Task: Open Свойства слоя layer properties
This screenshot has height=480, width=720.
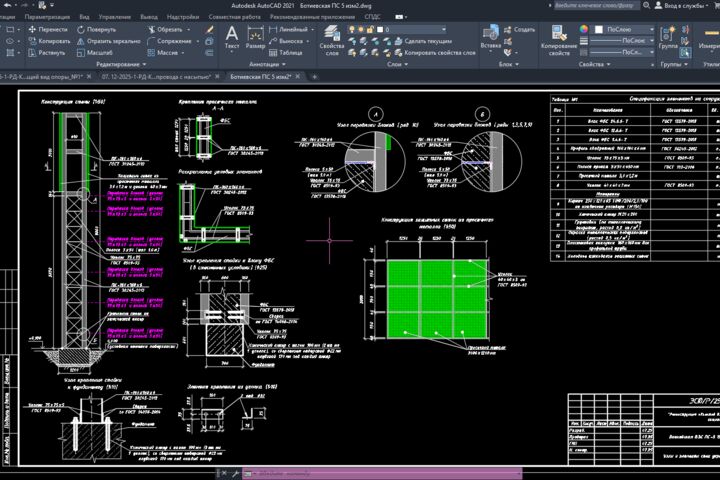Action: 332,40
